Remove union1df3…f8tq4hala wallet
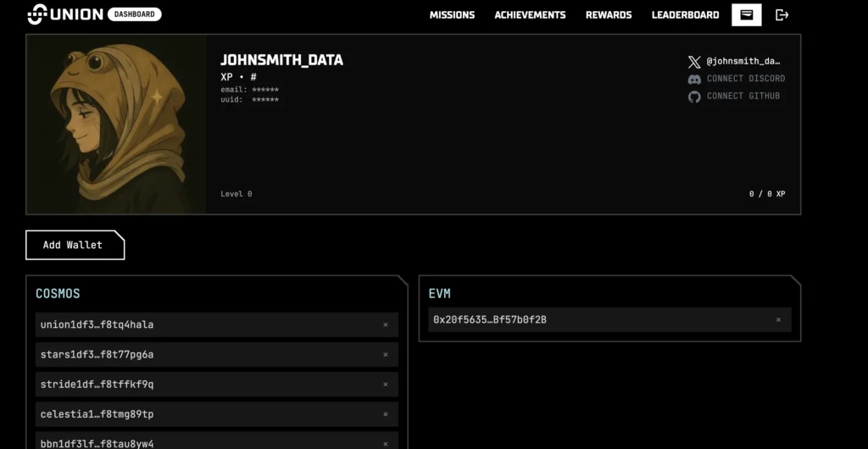 pyautogui.click(x=386, y=324)
